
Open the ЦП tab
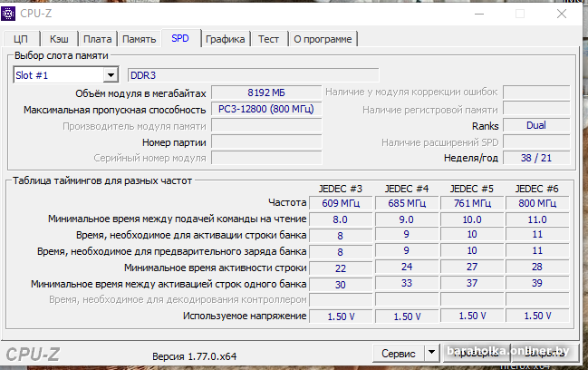(21, 39)
